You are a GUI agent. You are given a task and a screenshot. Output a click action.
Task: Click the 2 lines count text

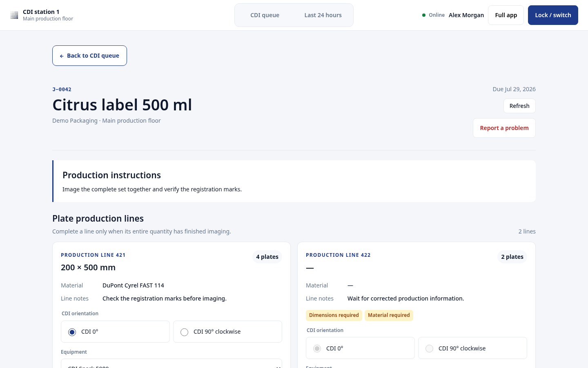[527, 231]
